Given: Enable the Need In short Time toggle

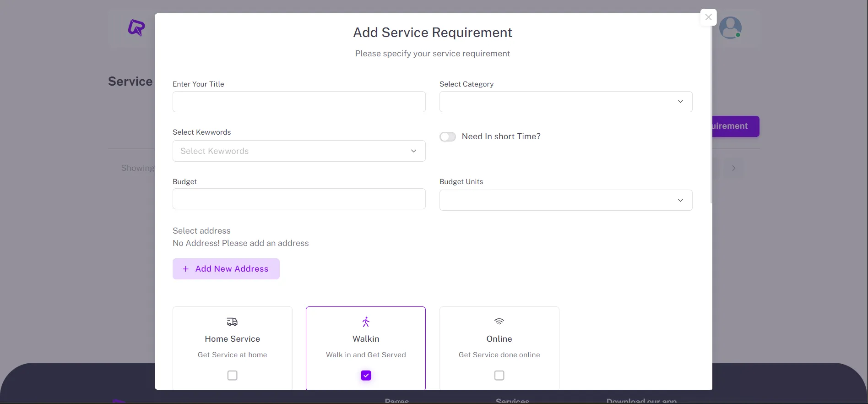Looking at the screenshot, I should click(448, 137).
